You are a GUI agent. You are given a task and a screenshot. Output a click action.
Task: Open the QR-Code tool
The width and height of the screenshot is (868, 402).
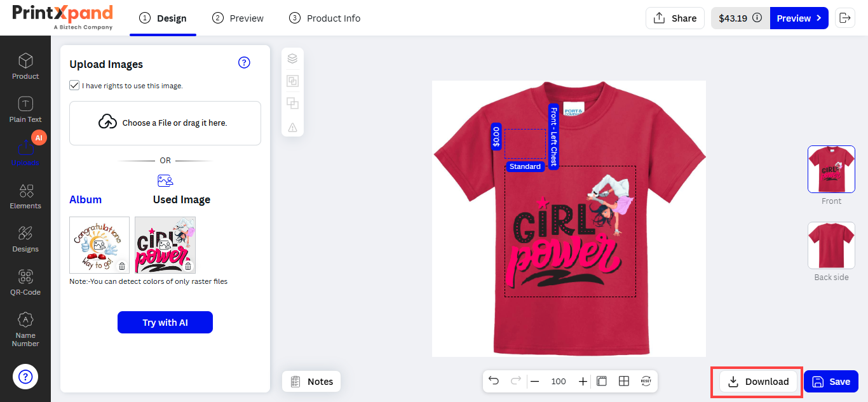click(x=25, y=283)
